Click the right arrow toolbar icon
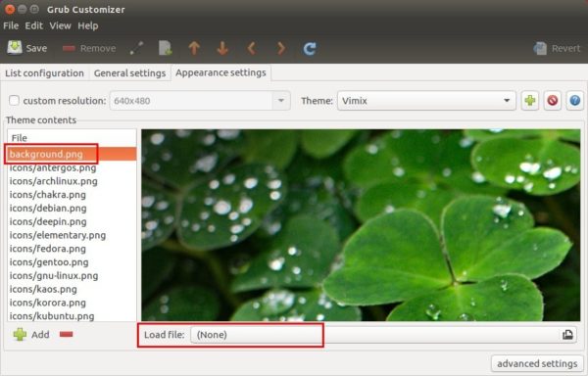The width and height of the screenshot is (588, 376). click(280, 48)
